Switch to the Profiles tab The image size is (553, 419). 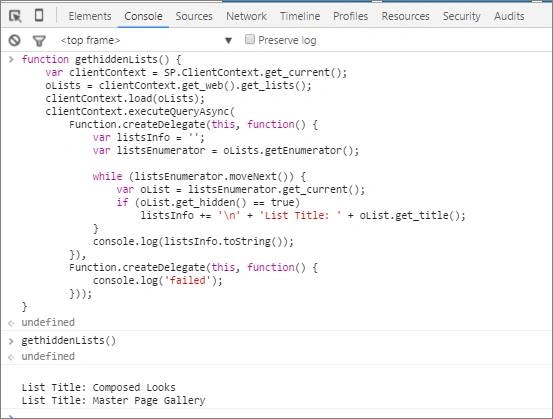(x=350, y=16)
